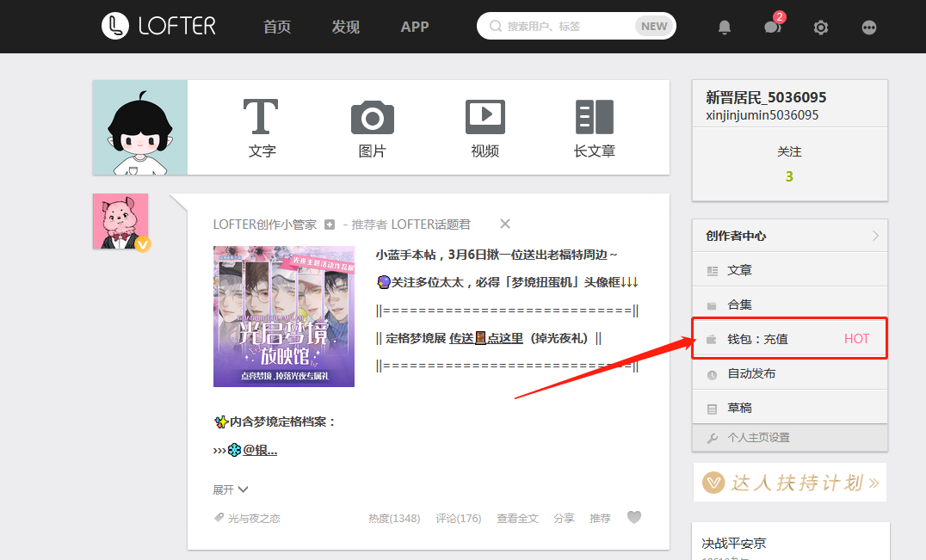The image size is (926, 560).
Task: Click the HOT label on wallet row
Action: [856, 339]
